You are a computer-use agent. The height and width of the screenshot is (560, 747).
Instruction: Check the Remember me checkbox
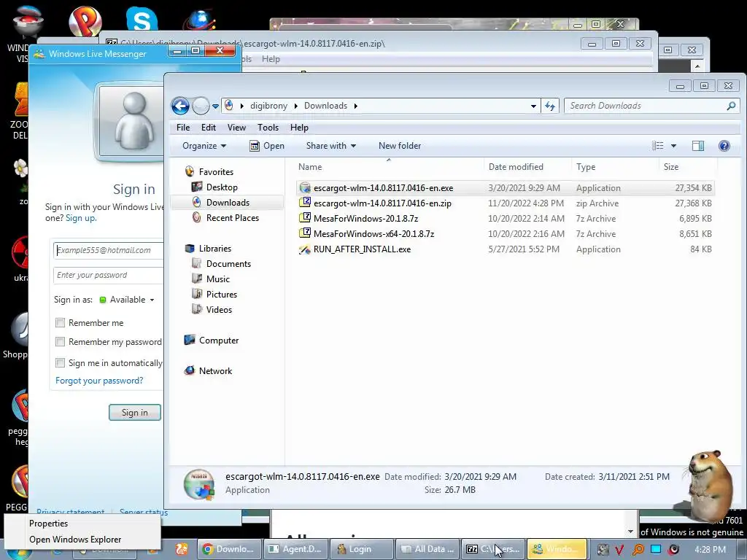(60, 323)
